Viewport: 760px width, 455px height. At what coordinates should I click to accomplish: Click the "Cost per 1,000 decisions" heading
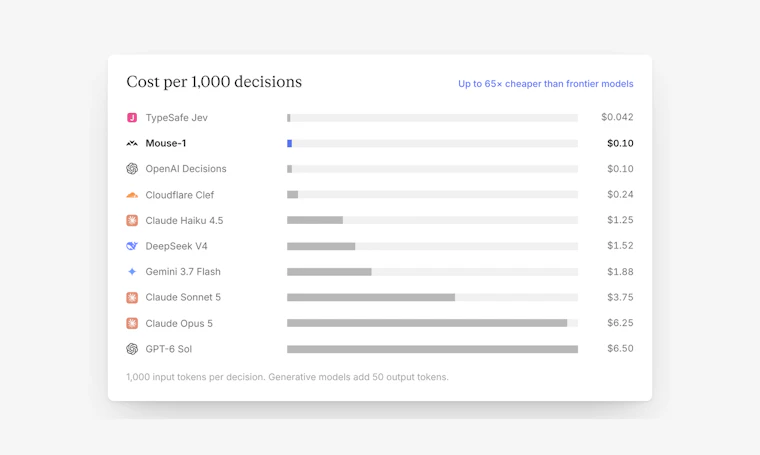point(214,82)
